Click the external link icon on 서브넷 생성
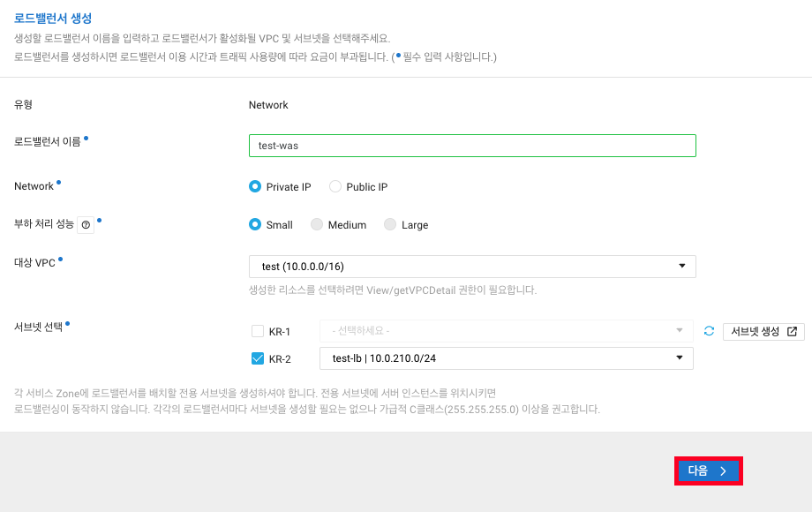The width and height of the screenshot is (812, 512). point(792,331)
